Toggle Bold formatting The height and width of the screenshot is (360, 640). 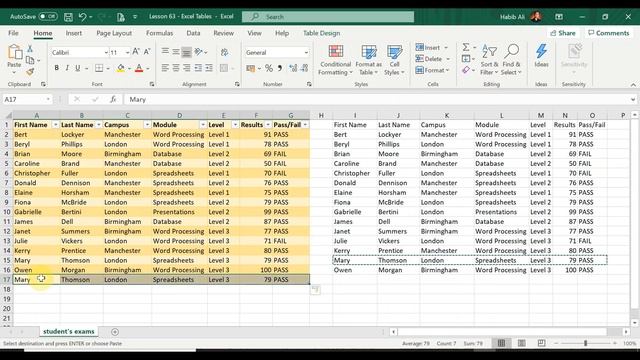pyautogui.click(x=56, y=68)
